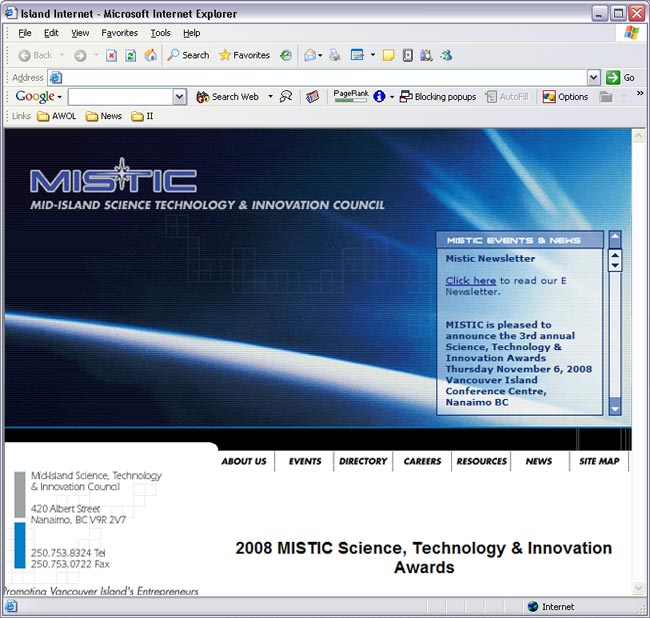Toggle Blocking popups on Google toolbar
This screenshot has width=650, height=618.
tap(437, 97)
